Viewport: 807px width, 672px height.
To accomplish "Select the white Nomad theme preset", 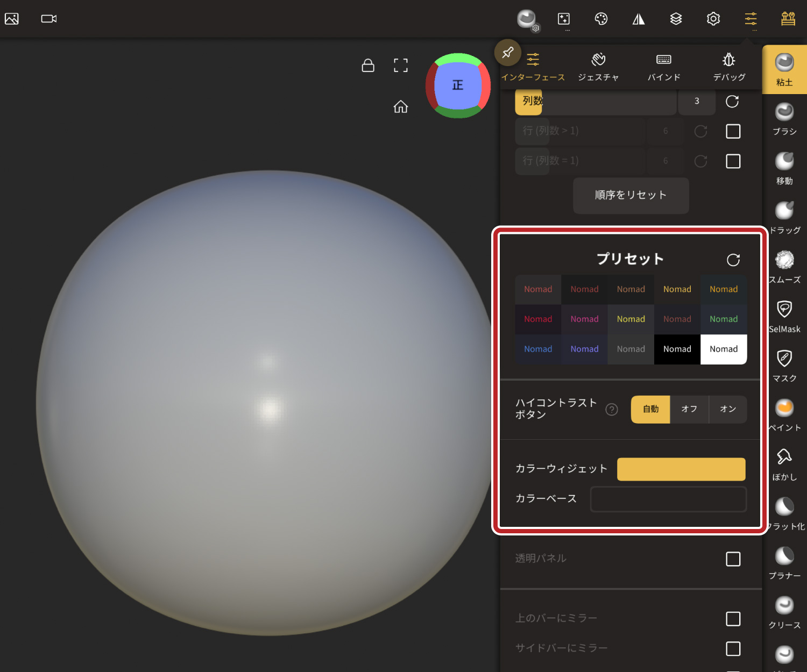I will (723, 349).
